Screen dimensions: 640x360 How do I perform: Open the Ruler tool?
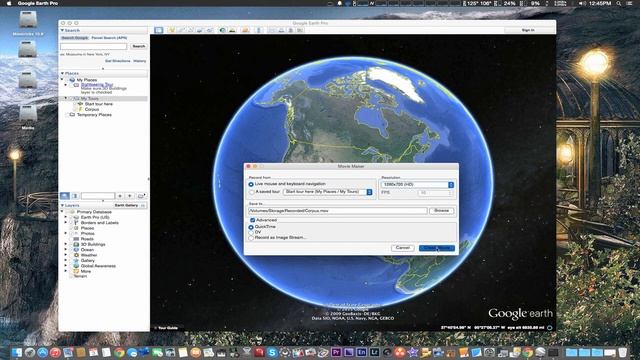click(258, 30)
